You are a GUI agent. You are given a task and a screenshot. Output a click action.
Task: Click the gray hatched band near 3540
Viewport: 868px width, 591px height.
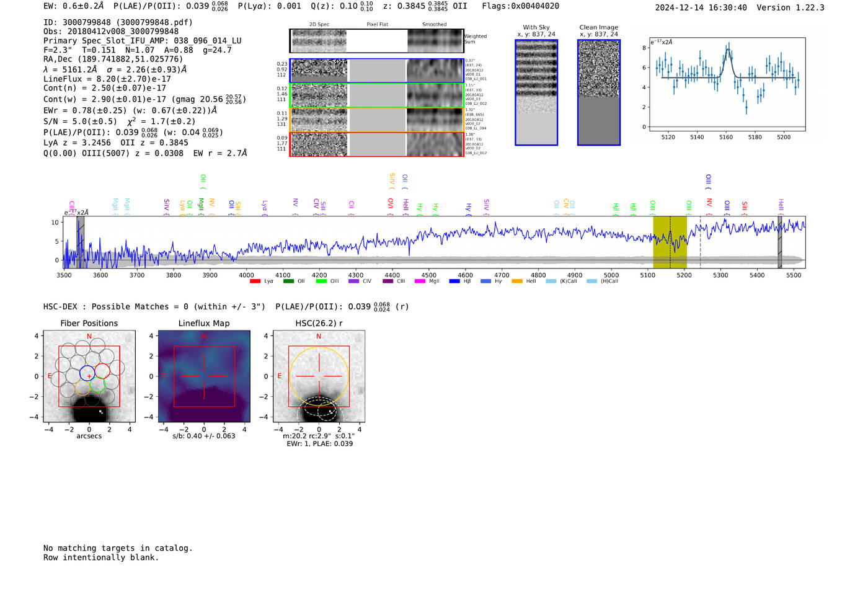[81, 242]
